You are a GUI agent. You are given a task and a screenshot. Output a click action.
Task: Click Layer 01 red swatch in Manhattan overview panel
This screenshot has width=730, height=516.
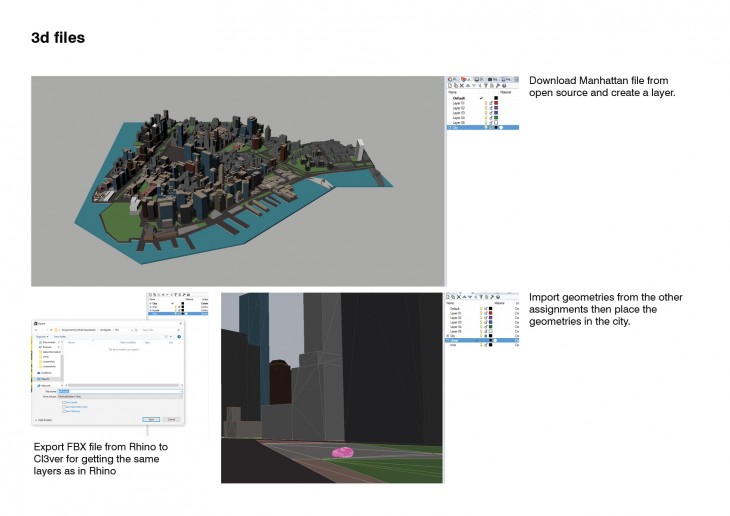[x=495, y=103]
